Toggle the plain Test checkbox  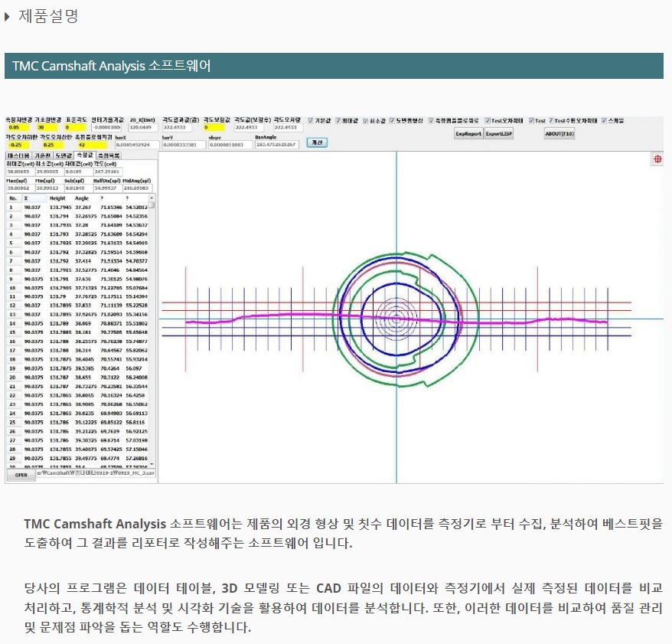[x=531, y=120]
